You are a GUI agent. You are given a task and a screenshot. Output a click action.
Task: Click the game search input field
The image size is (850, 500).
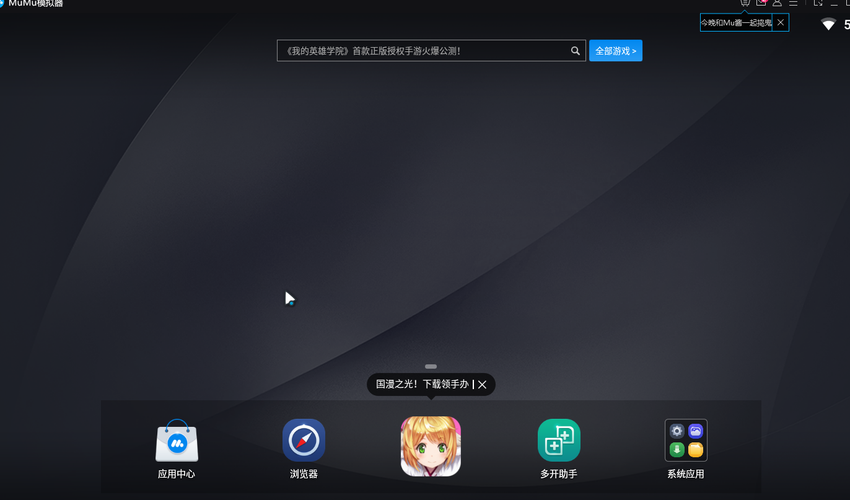coord(422,51)
